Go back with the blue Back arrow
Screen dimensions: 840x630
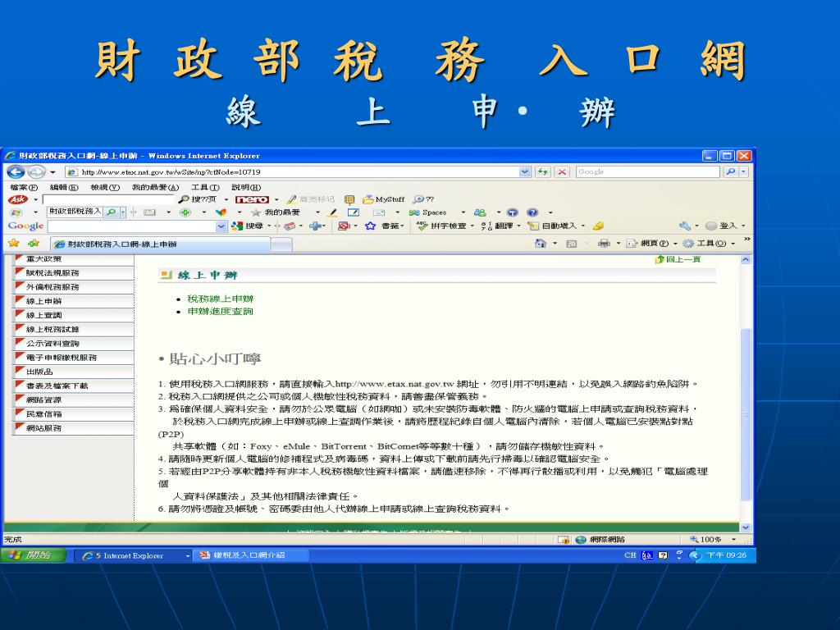coord(16,172)
